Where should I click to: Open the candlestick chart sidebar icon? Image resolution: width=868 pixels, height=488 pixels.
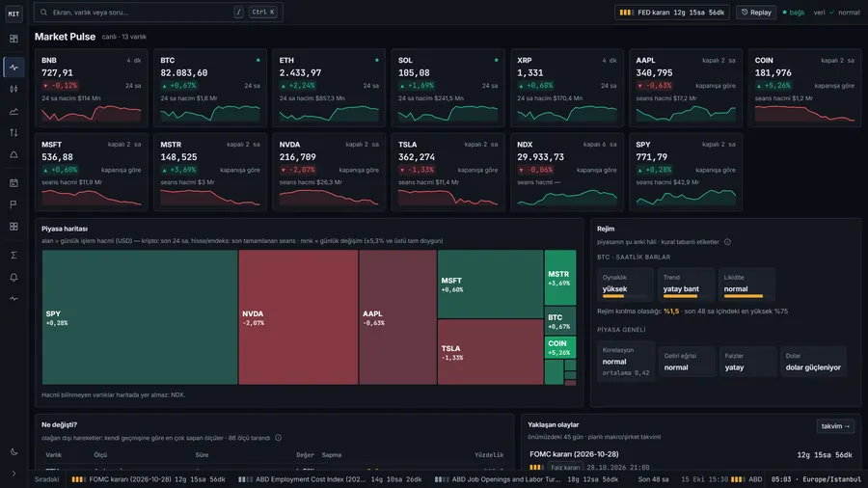(x=14, y=89)
